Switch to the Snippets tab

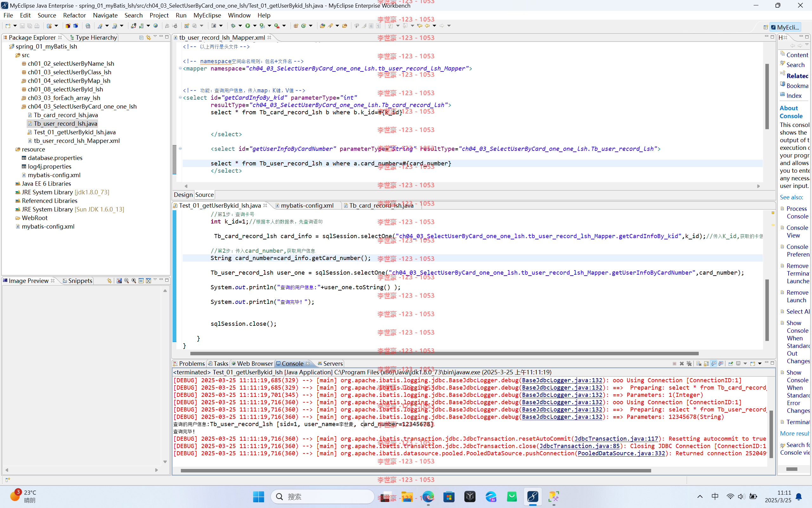tap(77, 281)
